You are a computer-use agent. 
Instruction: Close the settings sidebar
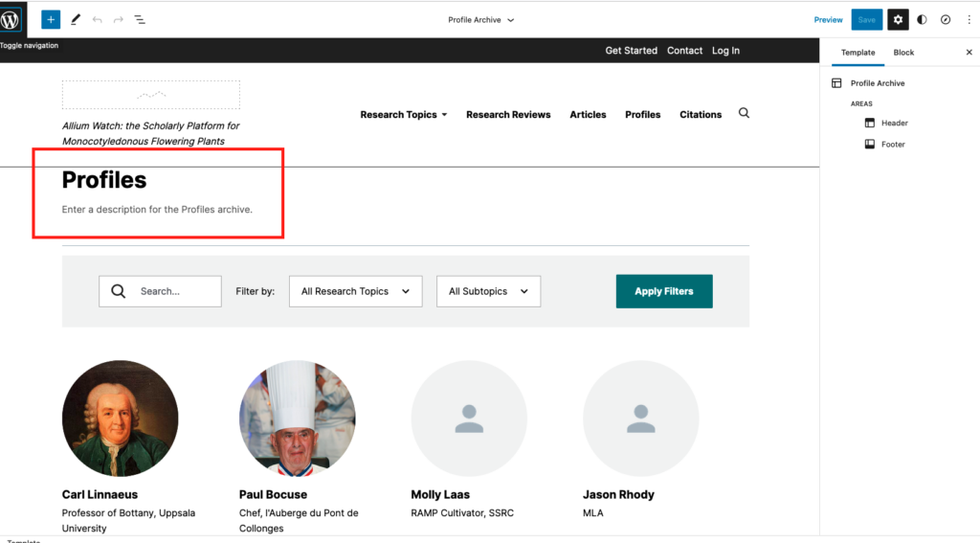tap(969, 53)
